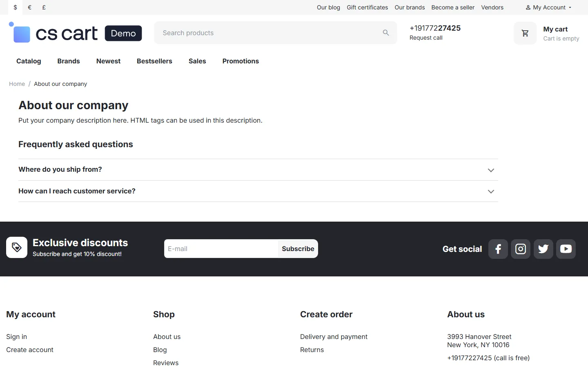Open the Our blog link
The image size is (588, 368).
(328, 7)
